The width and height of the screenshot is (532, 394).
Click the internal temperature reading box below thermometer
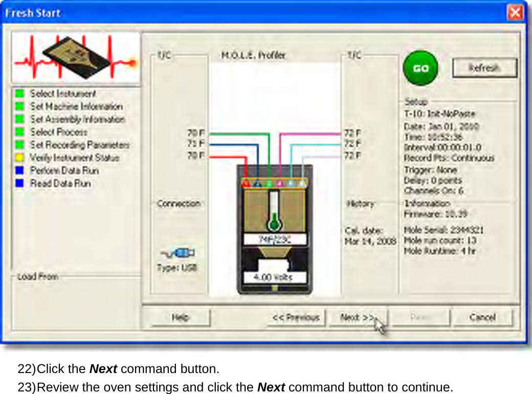[x=275, y=239]
